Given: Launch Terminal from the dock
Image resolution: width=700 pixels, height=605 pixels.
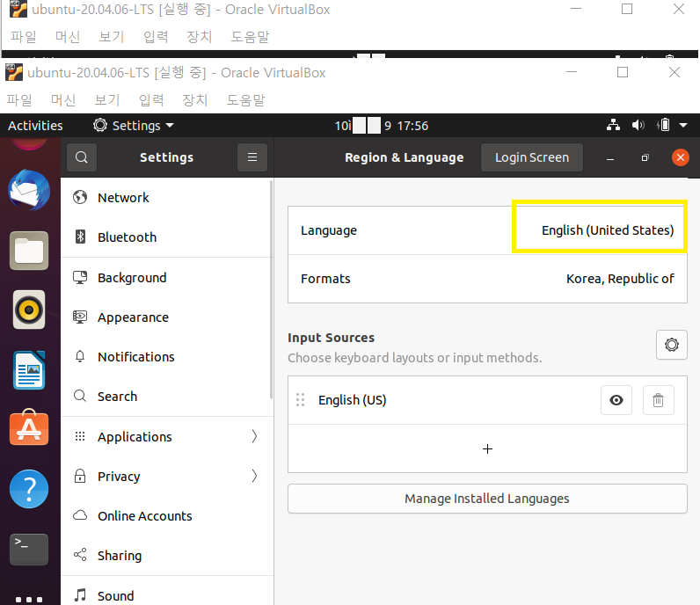Looking at the screenshot, I should 29,550.
